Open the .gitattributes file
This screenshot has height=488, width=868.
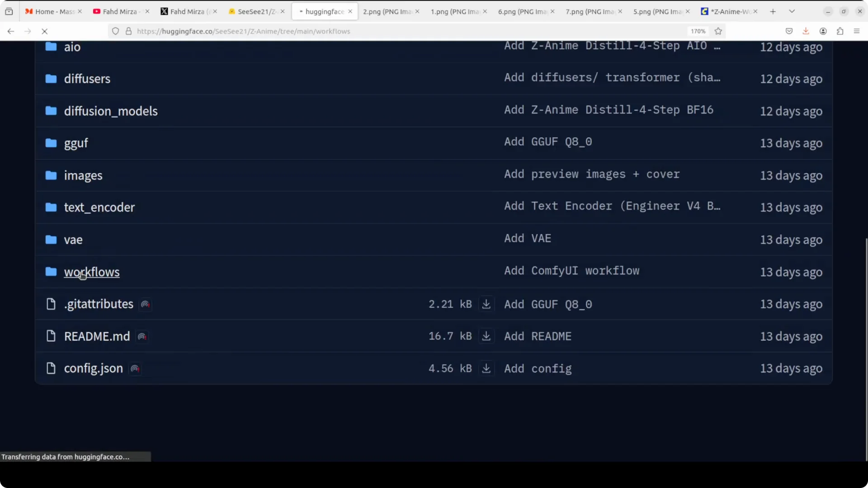[99, 304]
